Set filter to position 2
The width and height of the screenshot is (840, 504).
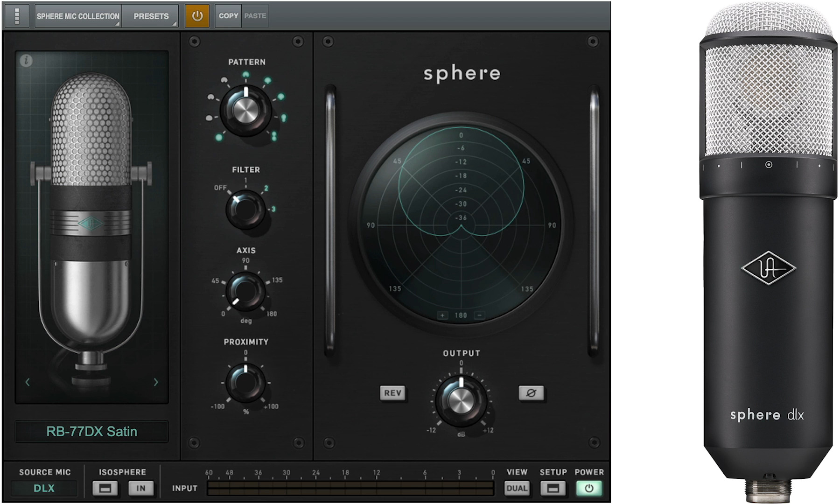click(x=266, y=189)
